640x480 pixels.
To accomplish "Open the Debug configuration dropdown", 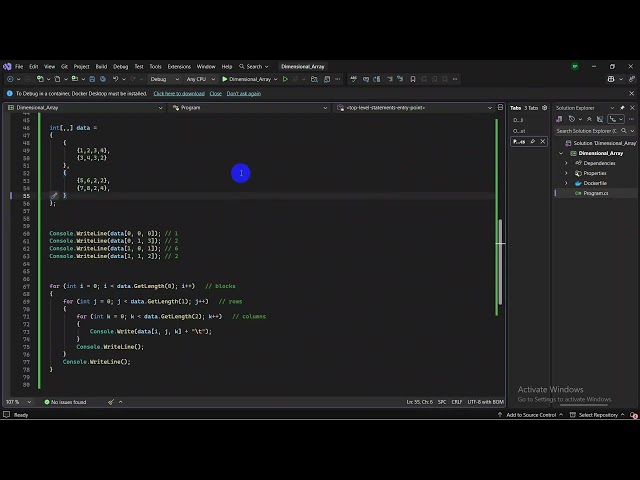I will point(165,79).
